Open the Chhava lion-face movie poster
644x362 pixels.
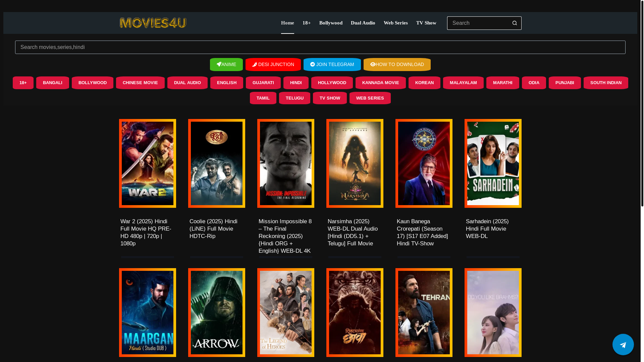(x=355, y=312)
